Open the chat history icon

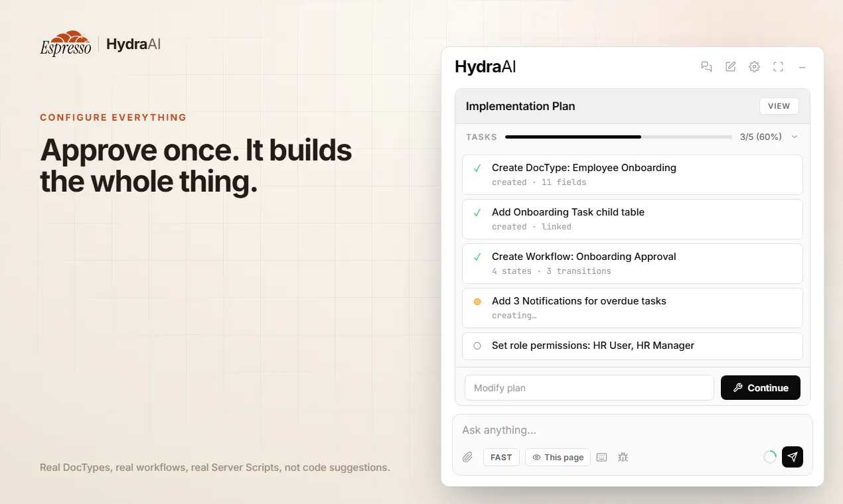[x=706, y=66]
